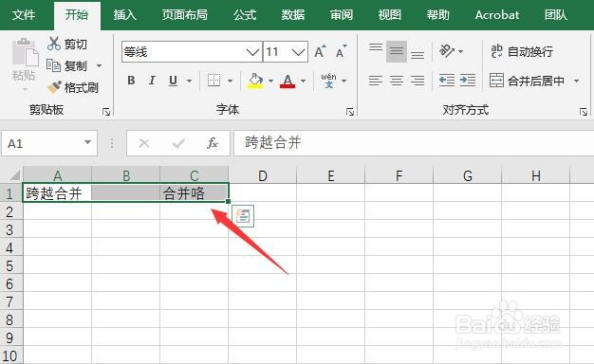Open the Merge & Center dropdown arrow

coord(576,81)
